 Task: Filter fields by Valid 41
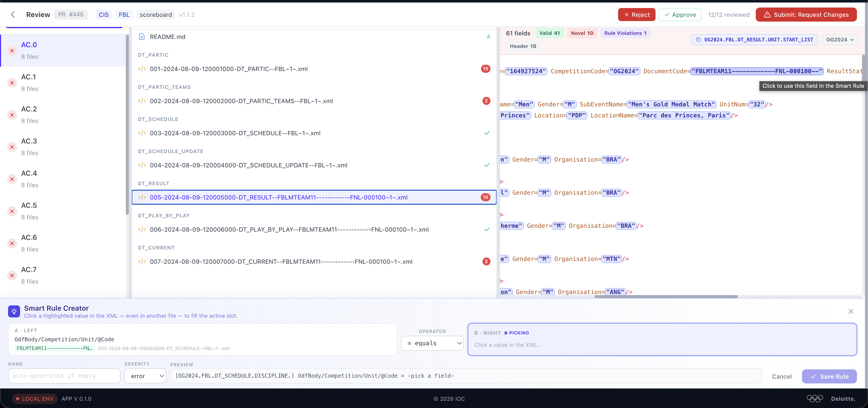pyautogui.click(x=550, y=33)
